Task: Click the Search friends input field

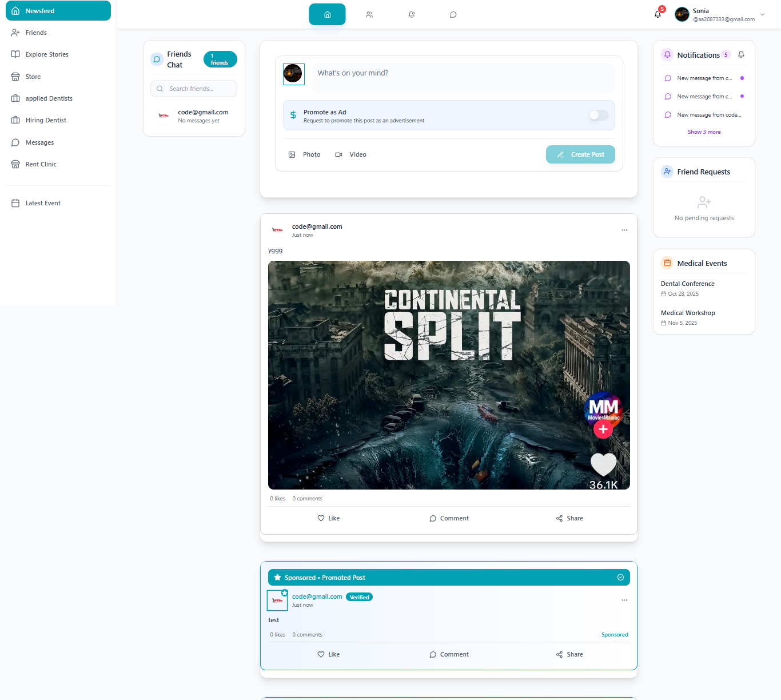Action: coord(197,89)
